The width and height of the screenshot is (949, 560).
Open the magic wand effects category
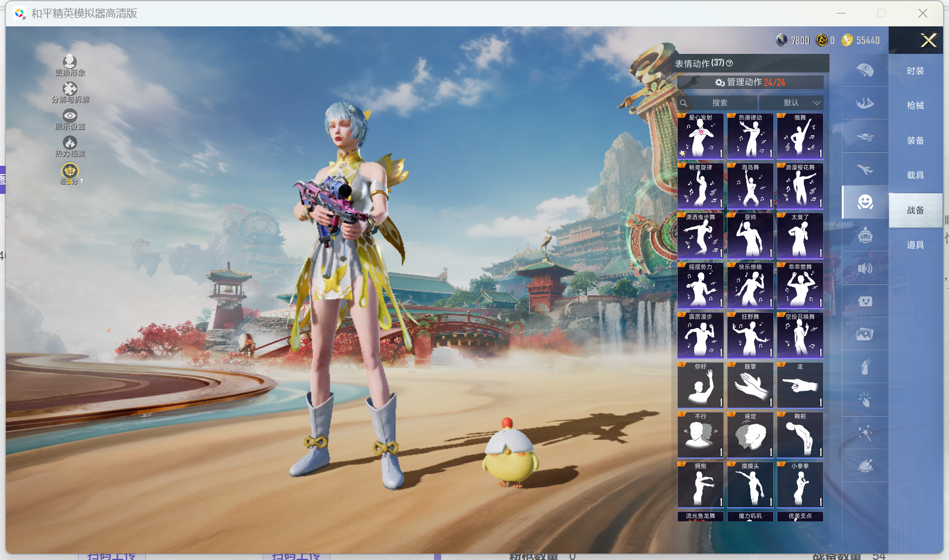(865, 433)
